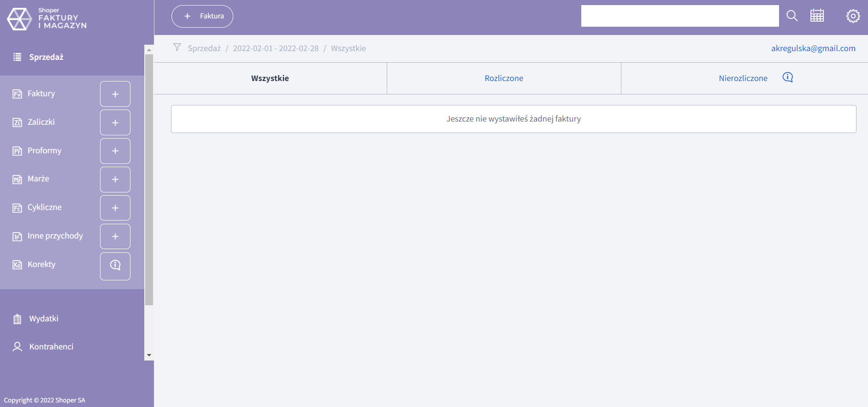Open the akregulska@gmail.com account link
The width and height of the screenshot is (868, 407).
(x=813, y=48)
